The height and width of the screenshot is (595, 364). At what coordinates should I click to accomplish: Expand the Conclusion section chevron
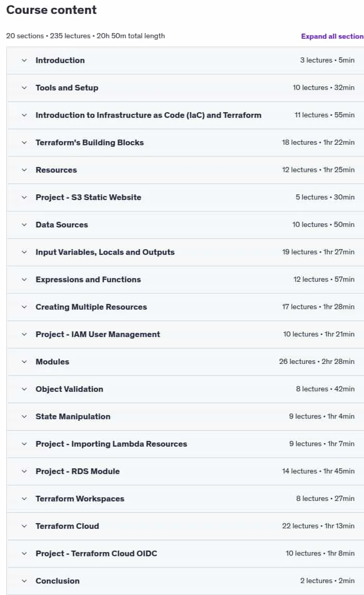tap(24, 581)
